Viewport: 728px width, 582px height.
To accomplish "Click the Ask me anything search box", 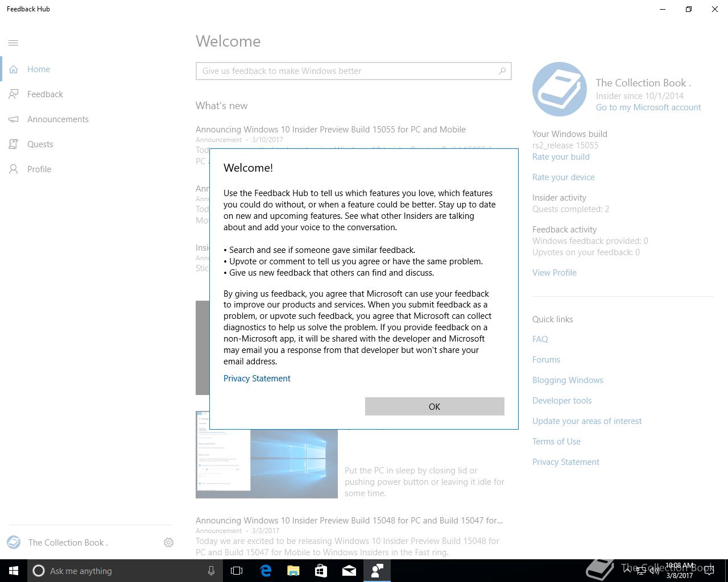I will pyautogui.click(x=125, y=571).
